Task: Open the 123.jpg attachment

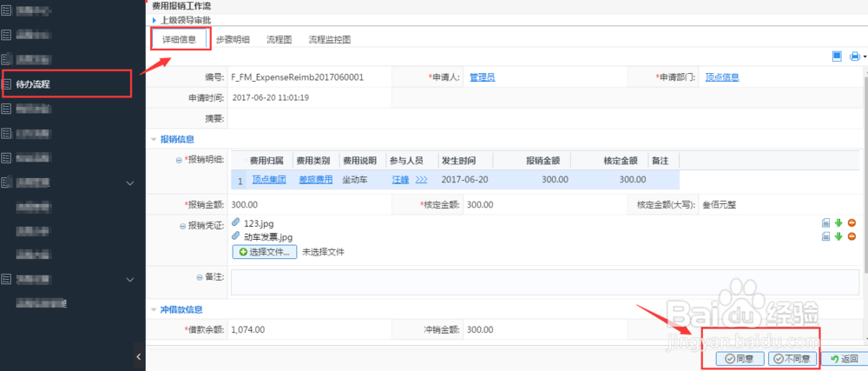Action: click(259, 223)
